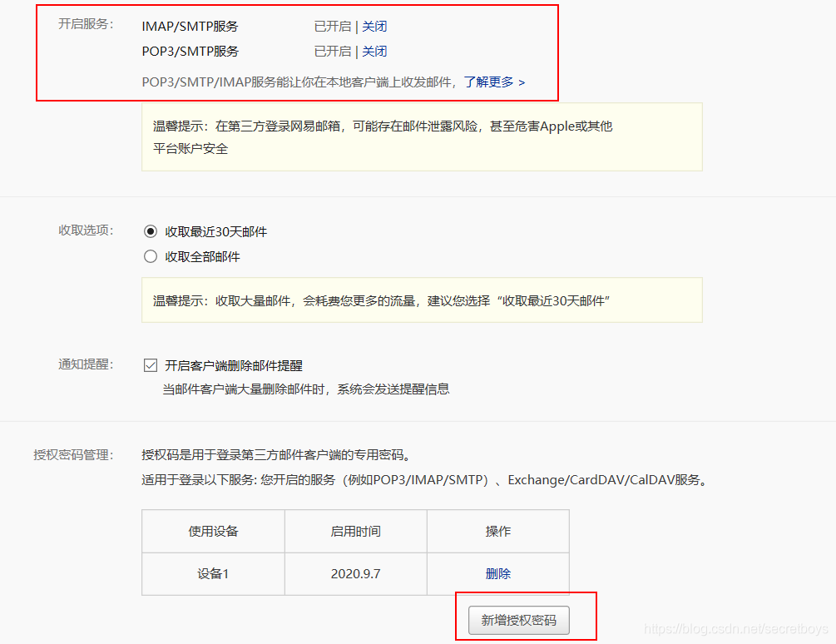The height and width of the screenshot is (644, 836).
Task: Select the "使用设备" column header
Action: click(212, 530)
